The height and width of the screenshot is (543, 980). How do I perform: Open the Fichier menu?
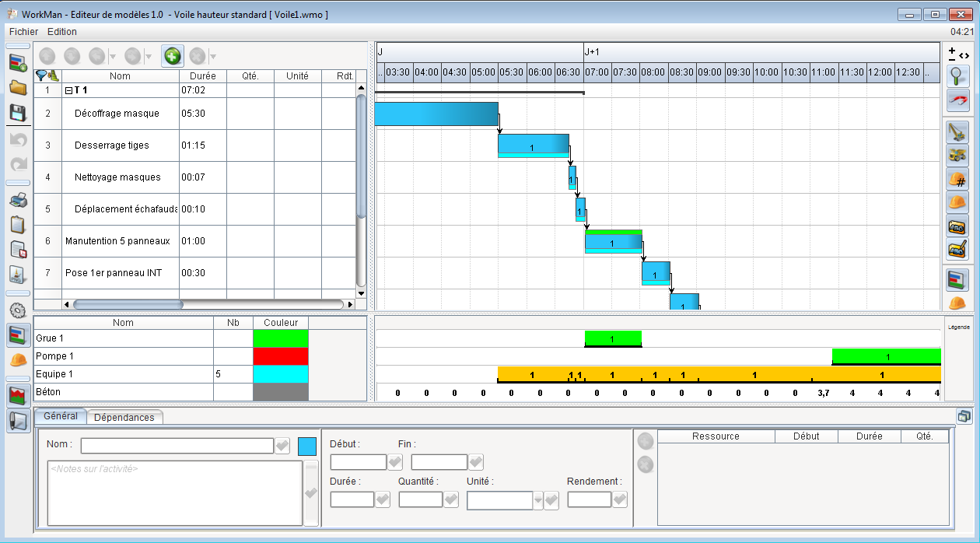coord(23,32)
